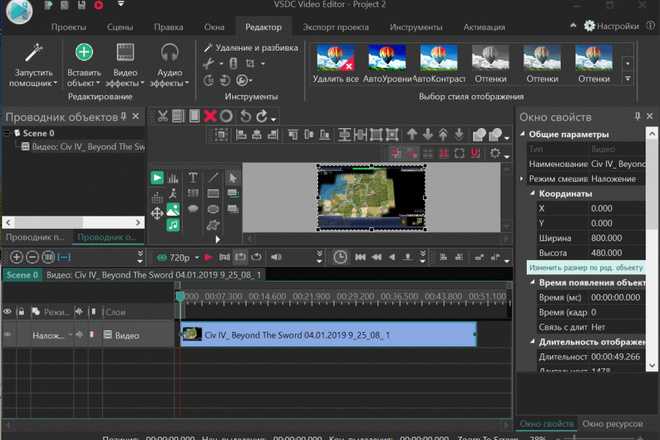Screen dimensions: 660x440
Task: Click Изменить размер по род. объекту button
Action: tap(585, 268)
